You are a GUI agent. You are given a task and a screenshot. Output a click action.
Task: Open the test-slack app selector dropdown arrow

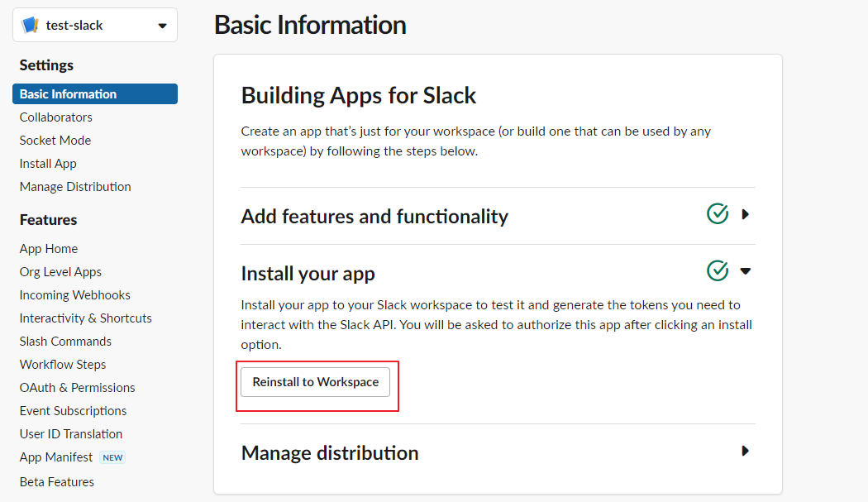162,26
